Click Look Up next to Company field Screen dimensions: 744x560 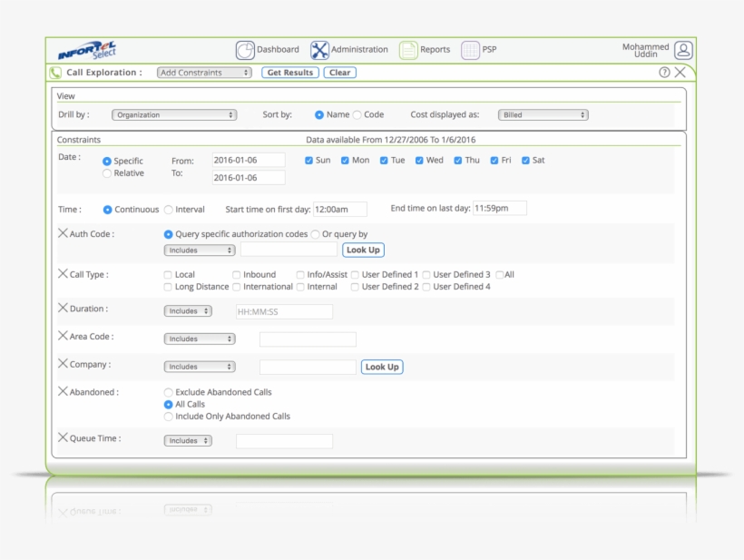click(382, 367)
